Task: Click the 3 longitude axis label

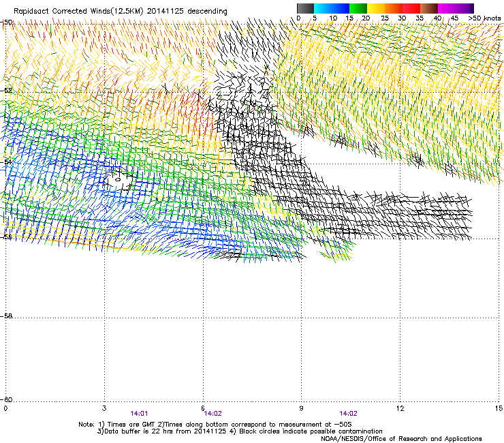Action: tap(104, 408)
